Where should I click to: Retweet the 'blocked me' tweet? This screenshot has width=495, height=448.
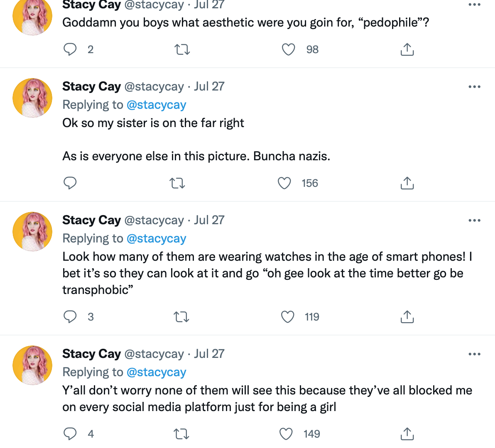coord(181,434)
